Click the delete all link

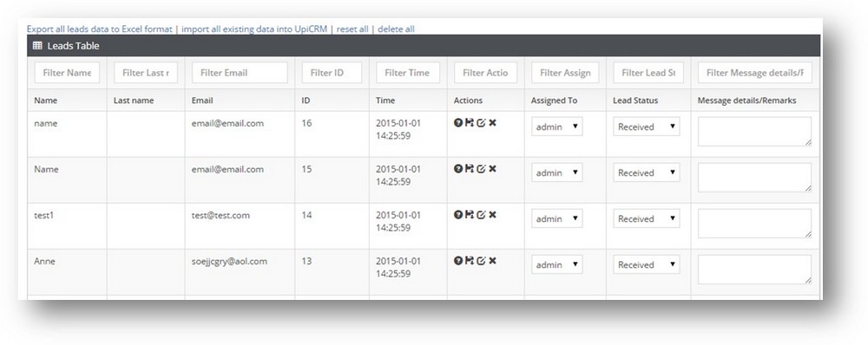pos(396,29)
